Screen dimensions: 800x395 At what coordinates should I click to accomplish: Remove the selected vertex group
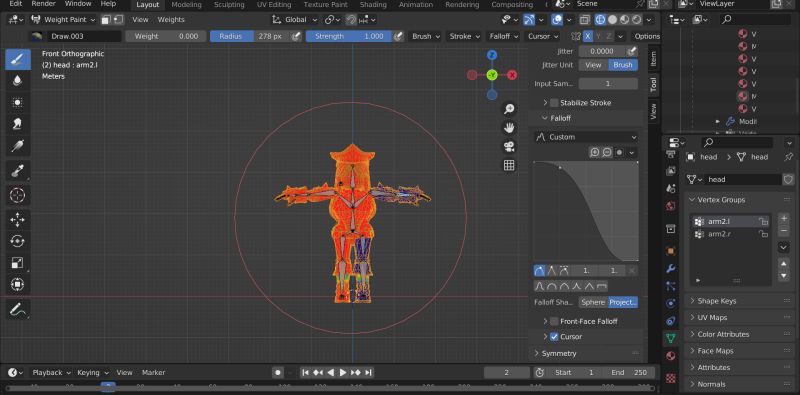(x=784, y=231)
